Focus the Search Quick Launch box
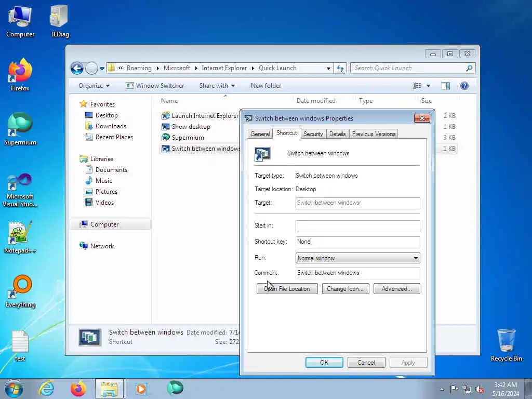The height and width of the screenshot is (399, 532). coord(408,68)
